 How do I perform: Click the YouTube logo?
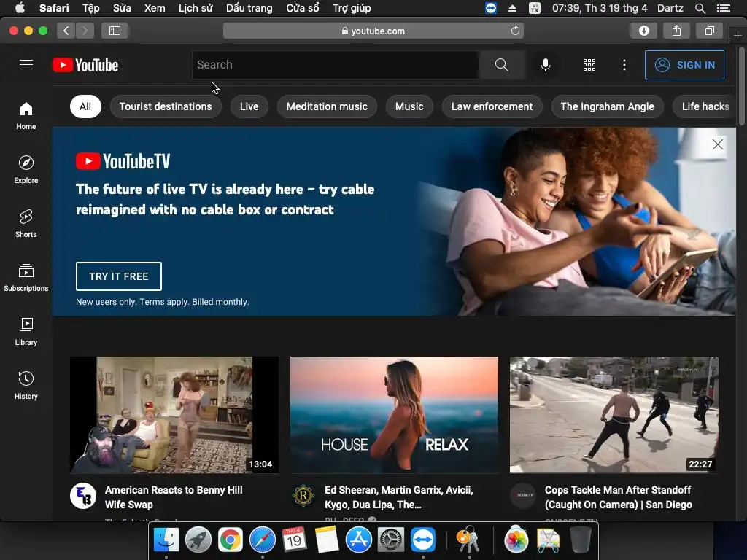point(85,65)
